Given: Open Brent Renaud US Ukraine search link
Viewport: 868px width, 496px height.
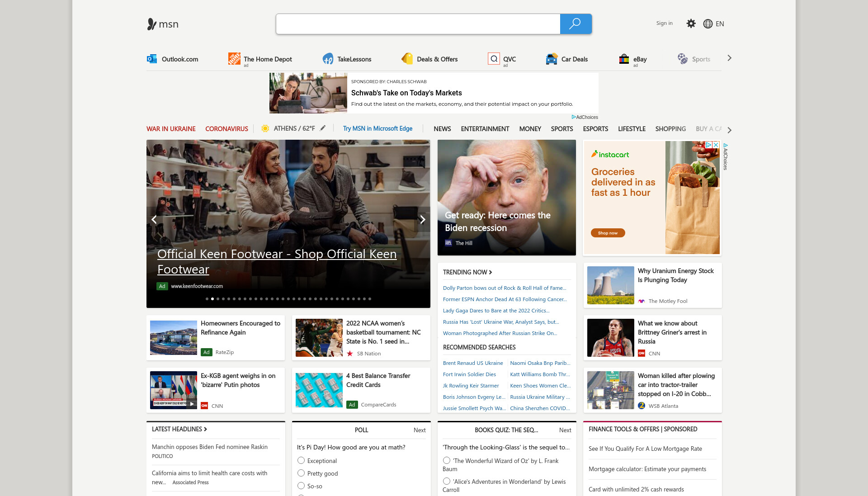Looking at the screenshot, I should coord(473,363).
